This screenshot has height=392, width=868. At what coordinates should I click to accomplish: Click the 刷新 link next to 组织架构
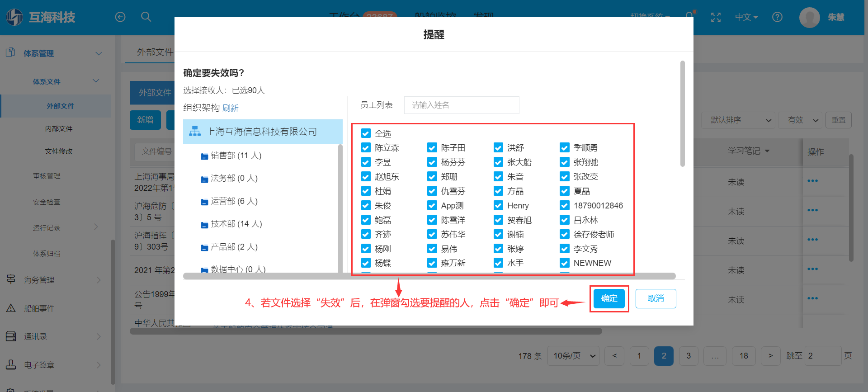point(231,108)
